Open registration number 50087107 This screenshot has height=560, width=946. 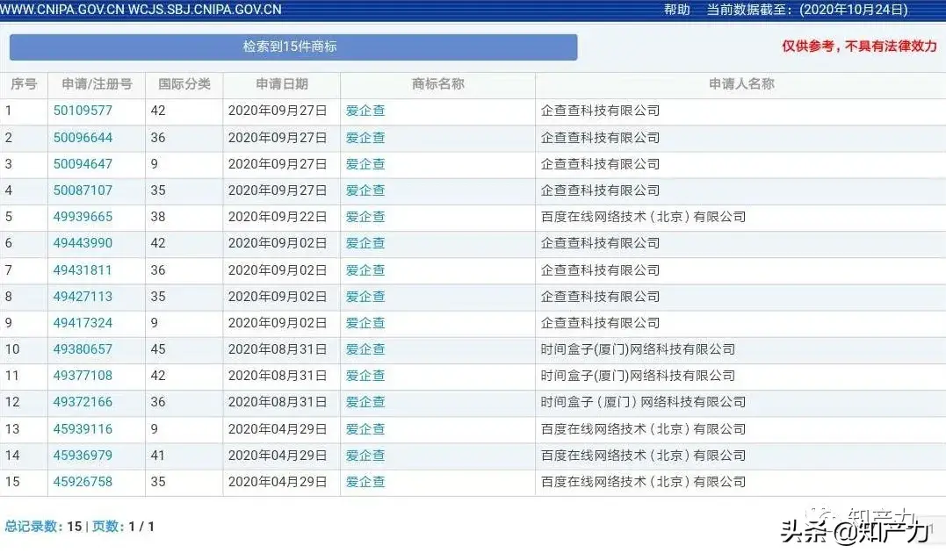83,190
